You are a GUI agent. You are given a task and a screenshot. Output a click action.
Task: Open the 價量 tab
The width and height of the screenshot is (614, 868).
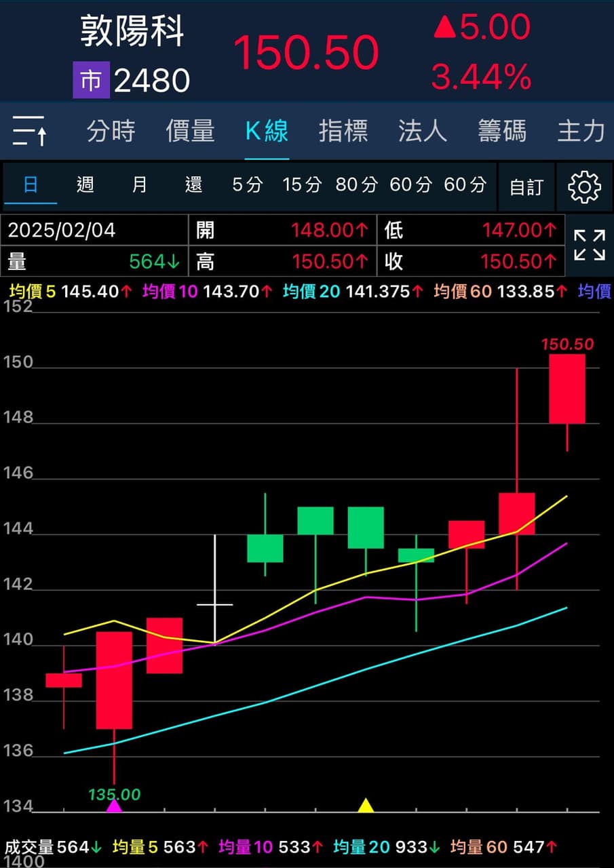pyautogui.click(x=190, y=130)
